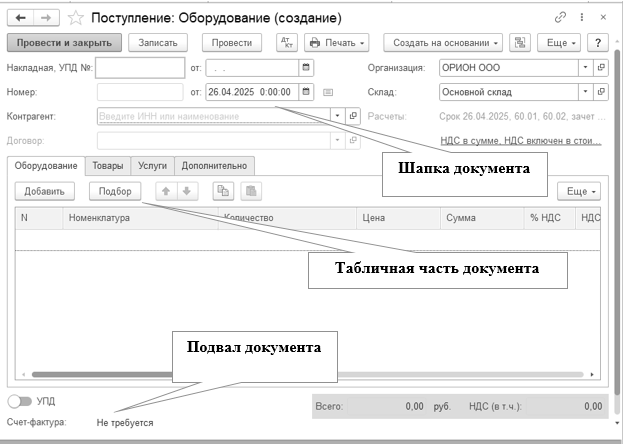Click the Провести button
This screenshot has width=625, height=444.
pyautogui.click(x=232, y=43)
